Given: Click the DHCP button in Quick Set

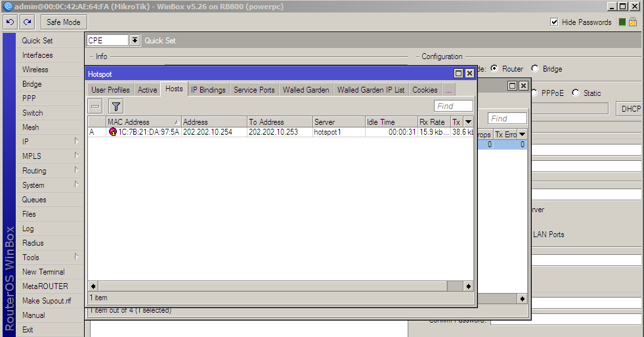Looking at the screenshot, I should pyautogui.click(x=630, y=109).
